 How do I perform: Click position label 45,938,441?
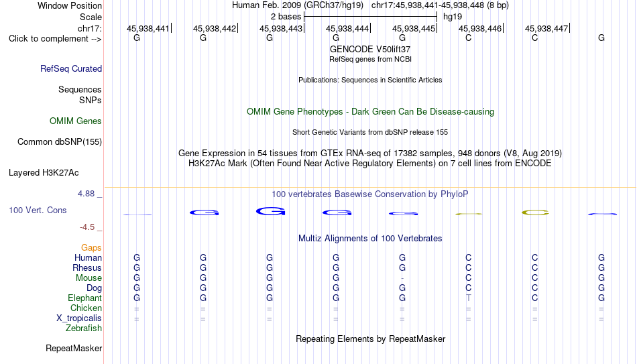tap(148, 28)
